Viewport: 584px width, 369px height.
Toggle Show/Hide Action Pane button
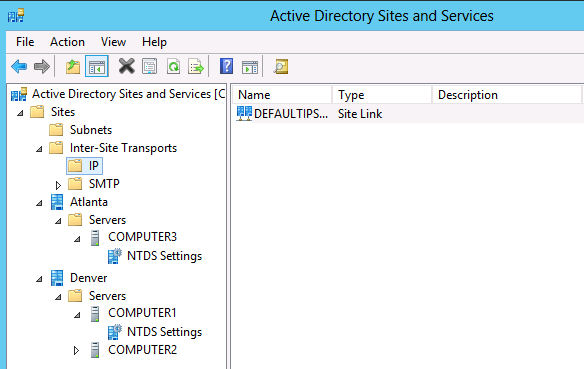250,67
